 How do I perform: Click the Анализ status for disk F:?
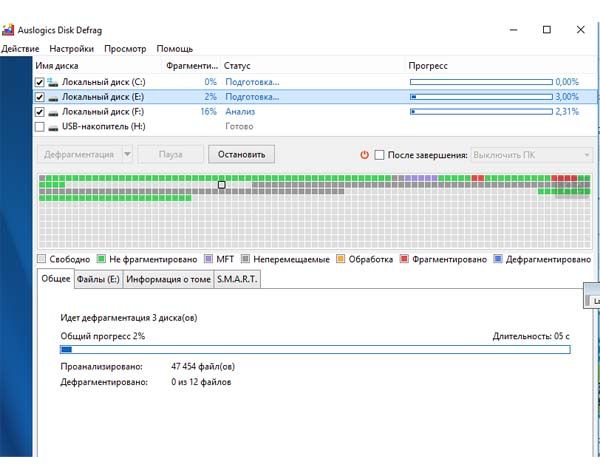tap(240, 112)
